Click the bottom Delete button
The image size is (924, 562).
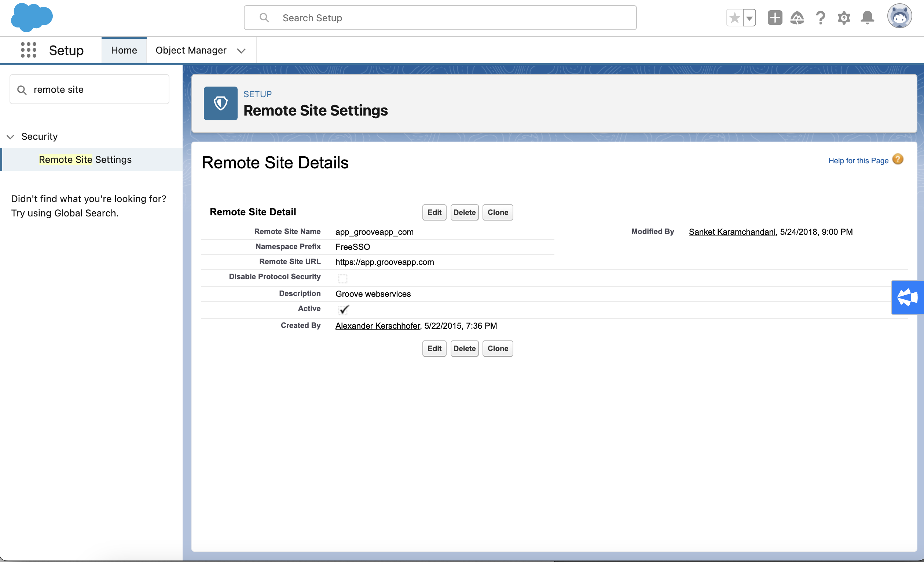tap(464, 348)
